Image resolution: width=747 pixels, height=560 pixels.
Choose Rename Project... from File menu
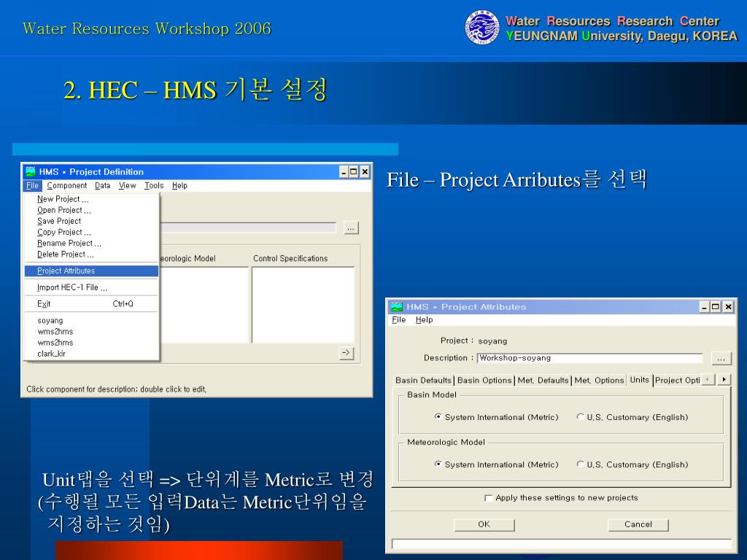91,243
